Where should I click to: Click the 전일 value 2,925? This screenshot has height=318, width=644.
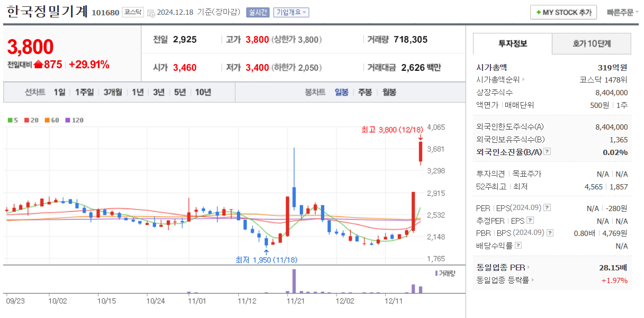(x=185, y=39)
